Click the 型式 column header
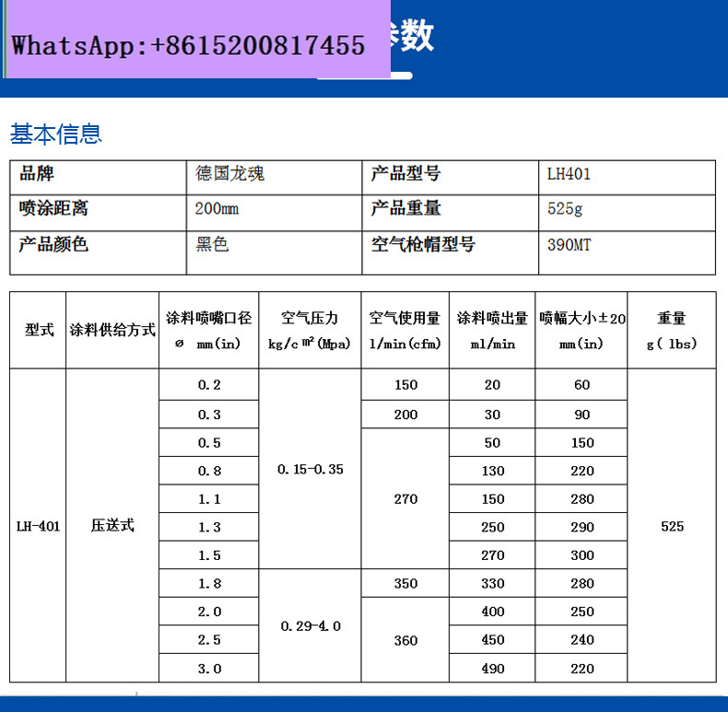 [38, 331]
